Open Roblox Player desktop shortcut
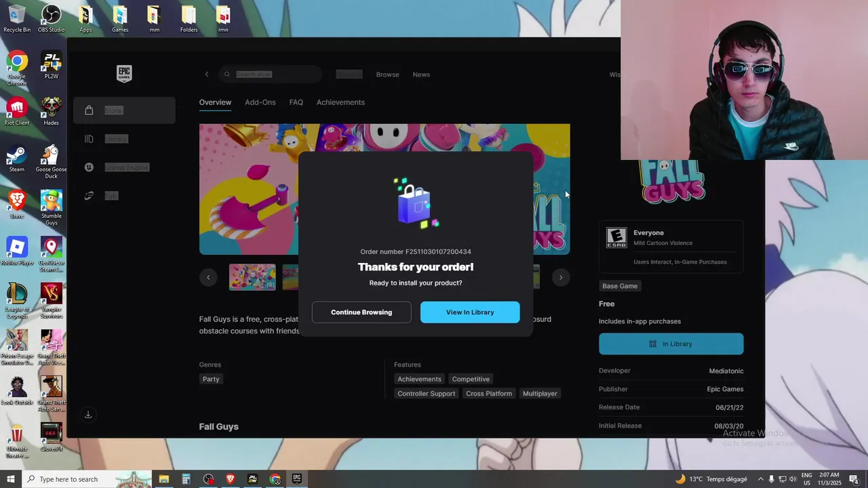The width and height of the screenshot is (868, 488). click(x=17, y=251)
